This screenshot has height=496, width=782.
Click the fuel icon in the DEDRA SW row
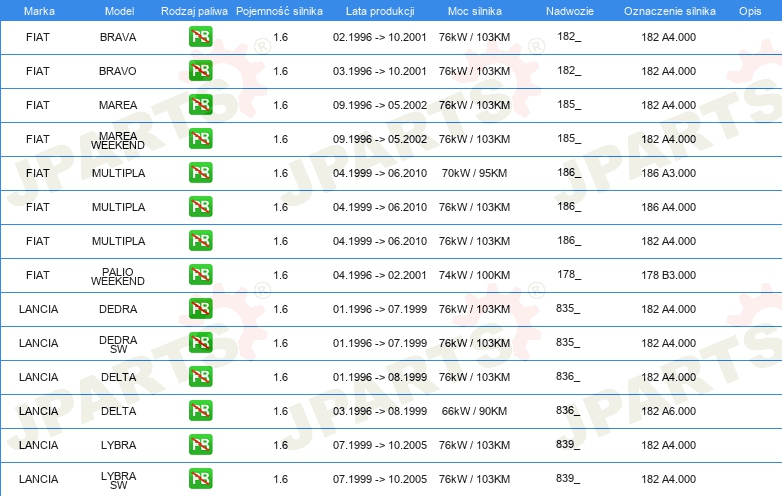pos(200,342)
